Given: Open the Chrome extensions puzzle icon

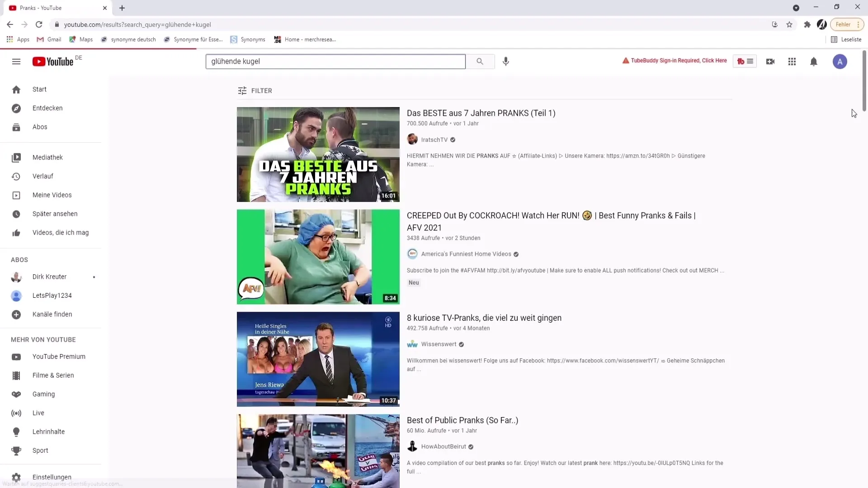Looking at the screenshot, I should (807, 24).
